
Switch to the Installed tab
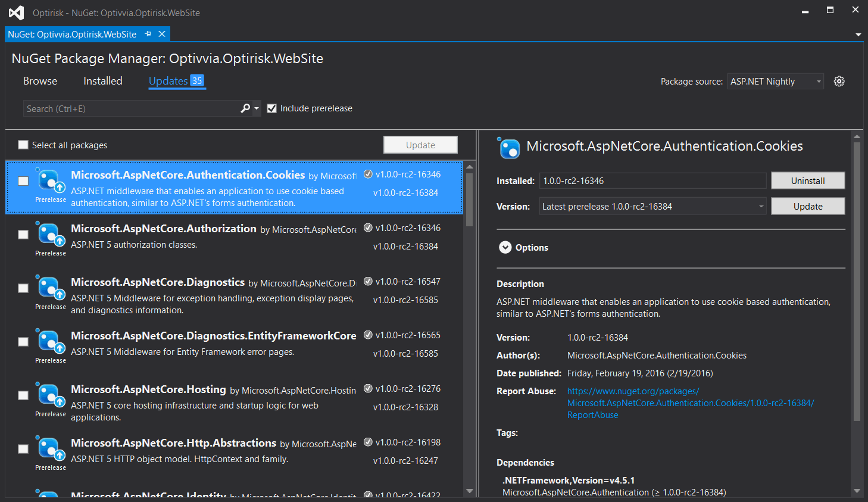(x=103, y=81)
